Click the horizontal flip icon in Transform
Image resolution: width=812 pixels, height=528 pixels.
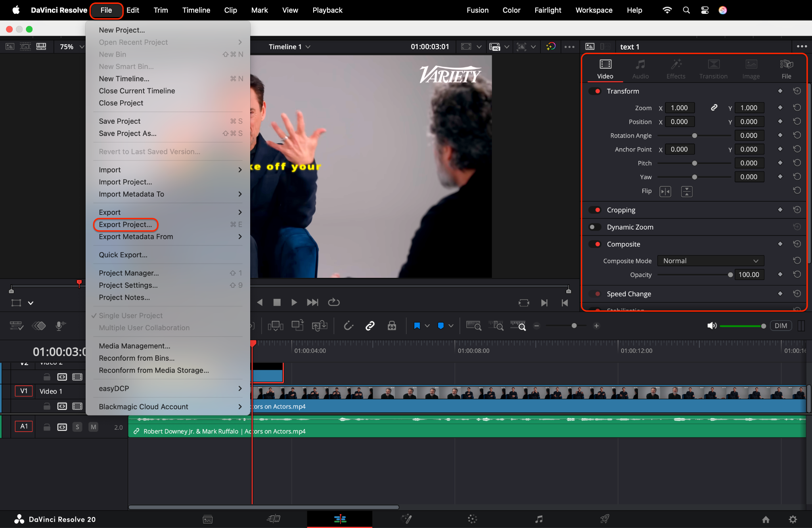pos(666,191)
